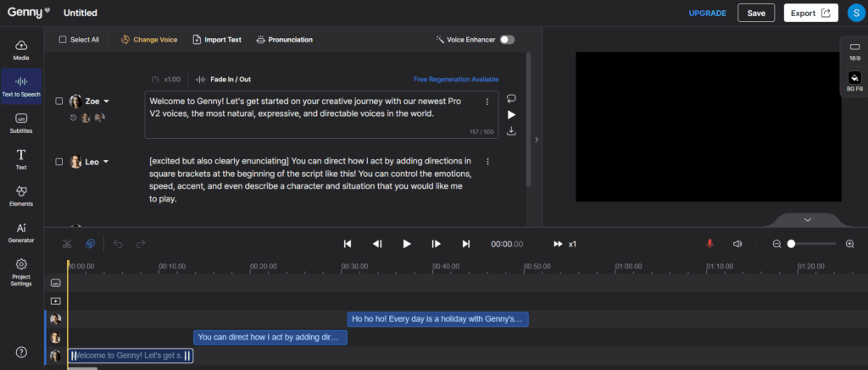This screenshot has height=370, width=868.
Task: Open the voice history clock icon under Zoe
Action: coord(73,118)
